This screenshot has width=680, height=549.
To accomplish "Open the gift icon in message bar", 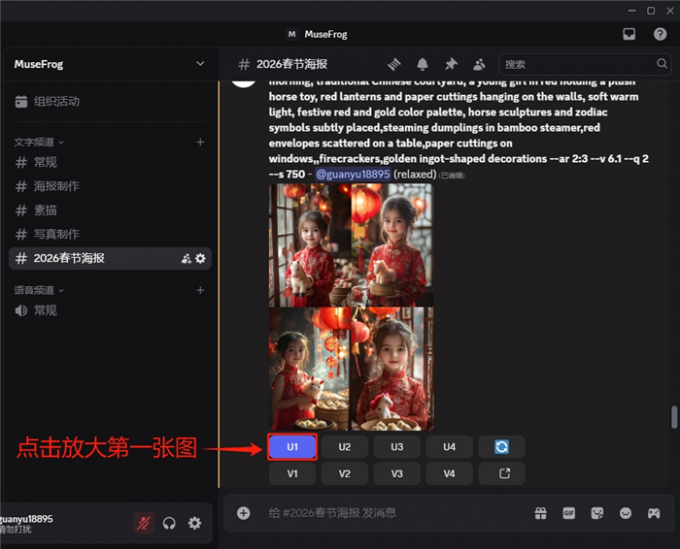I will click(540, 513).
